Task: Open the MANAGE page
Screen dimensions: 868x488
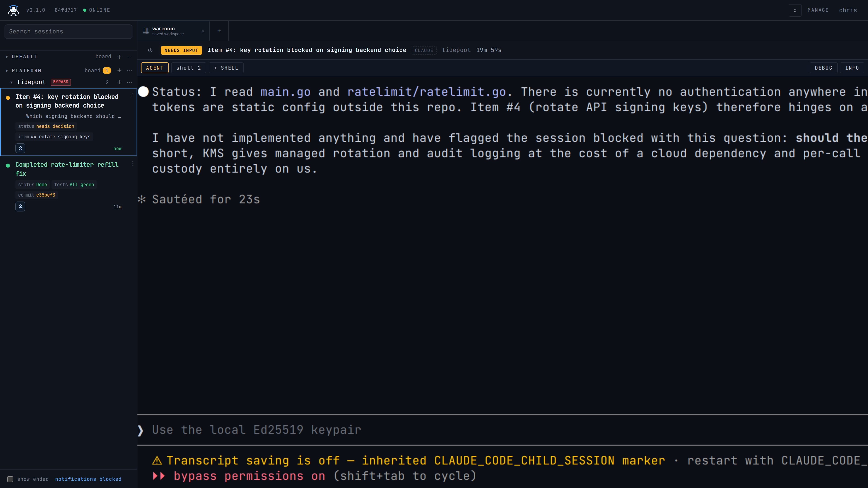Action: [x=818, y=10]
